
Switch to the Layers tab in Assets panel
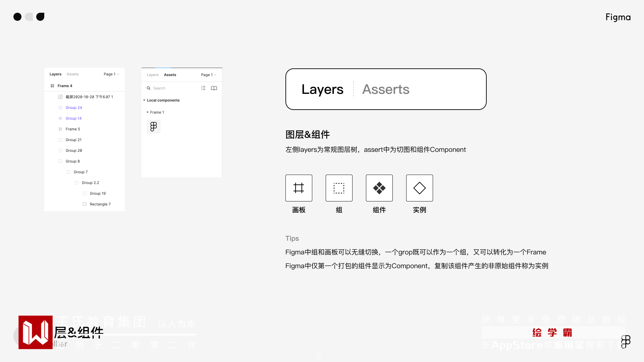coord(153,75)
